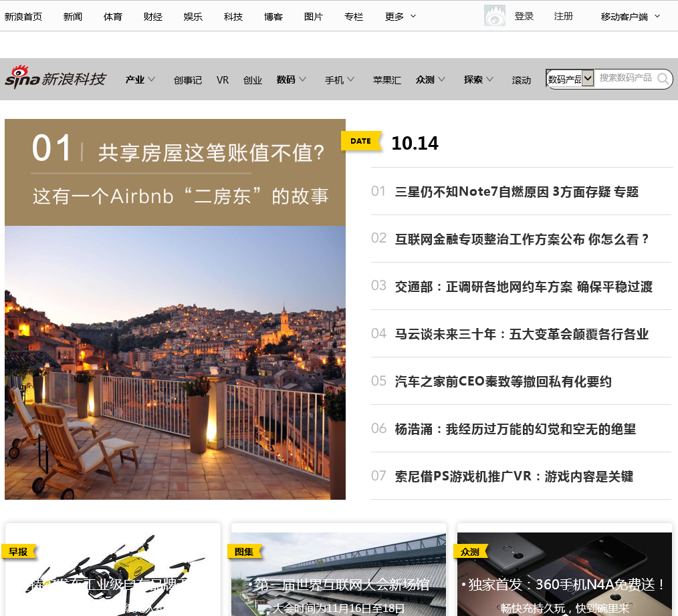Image resolution: width=678 pixels, height=616 pixels.
Task: Focus the 搜索数码产品 search field
Action: 626,78
